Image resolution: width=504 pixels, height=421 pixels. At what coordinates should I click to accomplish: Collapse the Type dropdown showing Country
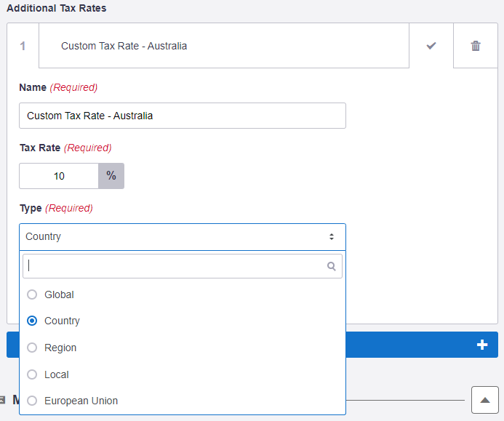point(183,237)
